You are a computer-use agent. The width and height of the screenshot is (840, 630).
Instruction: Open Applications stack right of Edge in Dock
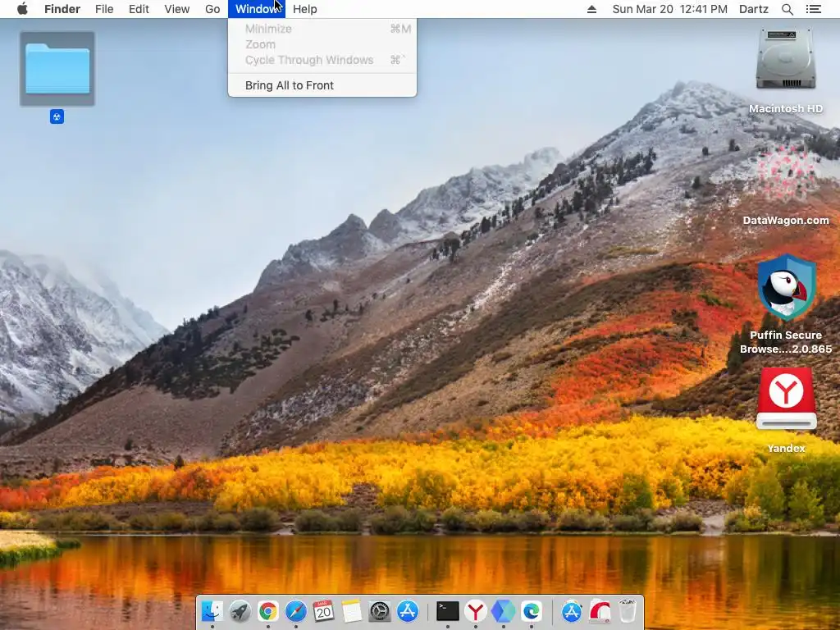coord(572,610)
